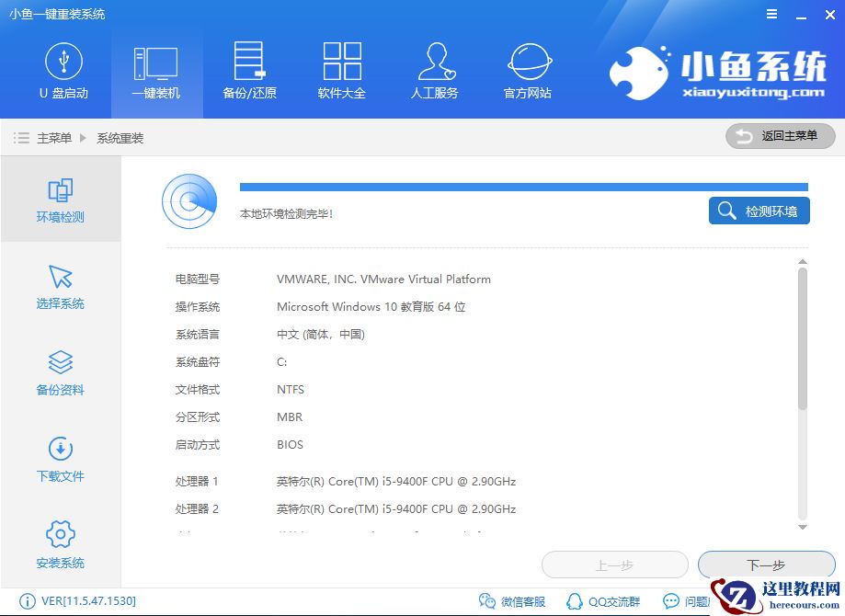Open the hamburger menu at top right
Image resolution: width=845 pixels, height=616 pixels.
[771, 14]
